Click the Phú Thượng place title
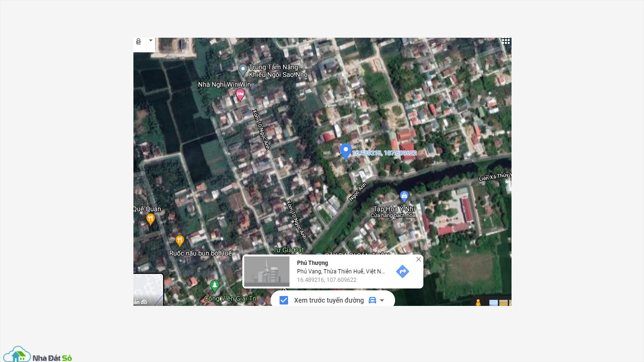Screen dimensions: 644x362 coord(312,263)
